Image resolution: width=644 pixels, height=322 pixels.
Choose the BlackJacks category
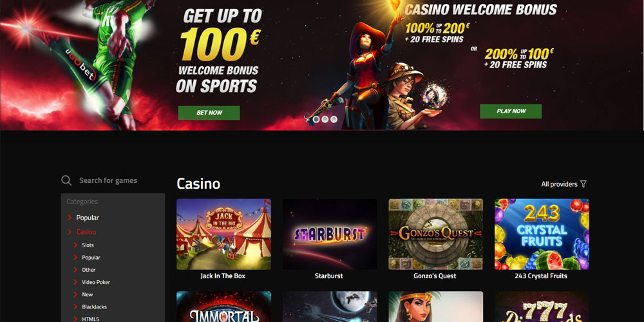click(95, 307)
